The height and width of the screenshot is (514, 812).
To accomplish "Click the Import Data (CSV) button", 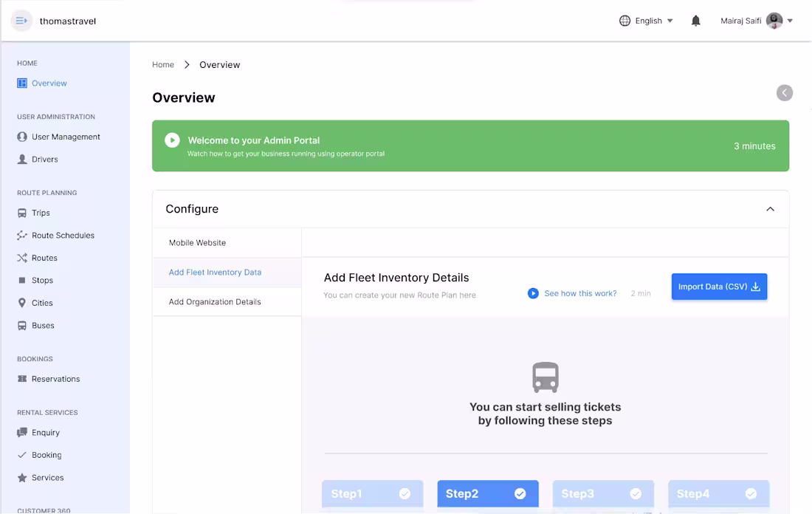I will tap(719, 287).
